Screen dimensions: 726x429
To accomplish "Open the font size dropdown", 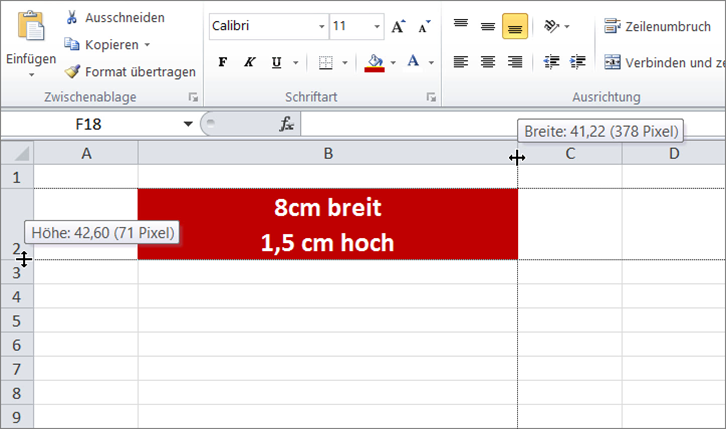I will pos(377,26).
